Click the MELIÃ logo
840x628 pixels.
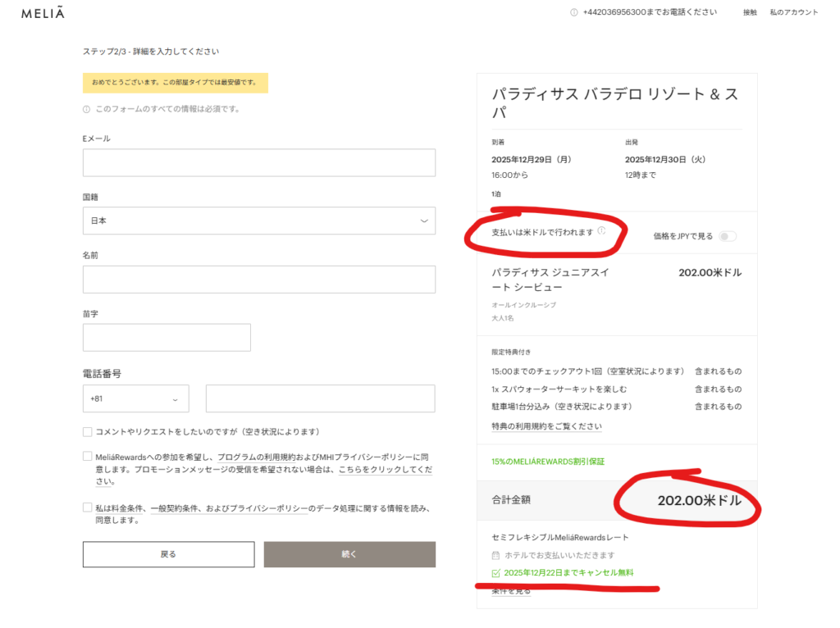(x=43, y=13)
